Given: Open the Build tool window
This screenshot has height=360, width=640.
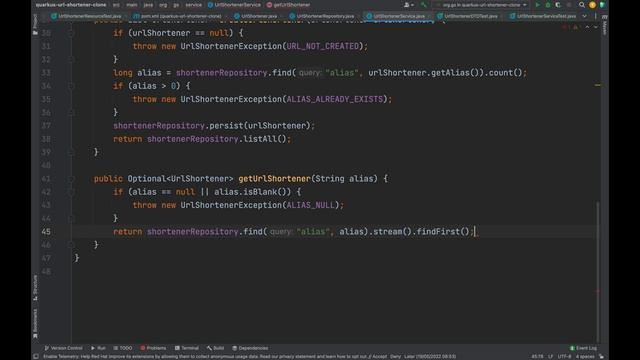Looking at the screenshot, I should pyautogui.click(x=215, y=348).
